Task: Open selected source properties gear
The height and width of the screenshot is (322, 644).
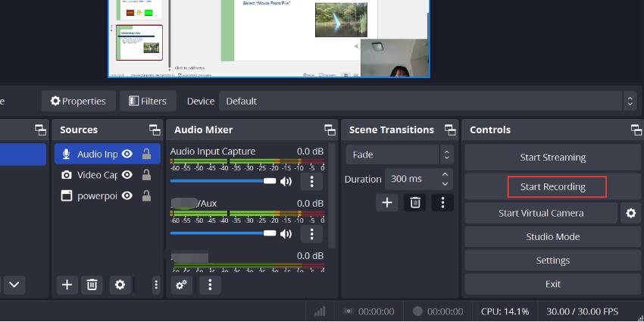Action: click(x=120, y=285)
